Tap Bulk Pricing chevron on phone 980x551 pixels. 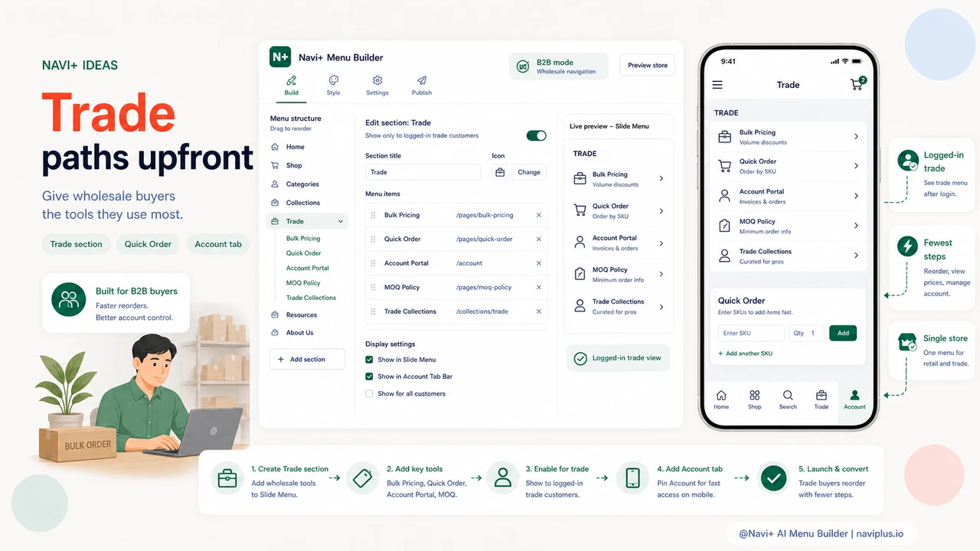click(856, 137)
